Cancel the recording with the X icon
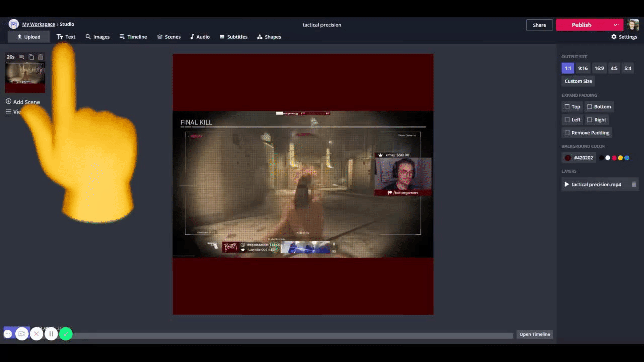The image size is (644, 362). [x=36, y=334]
